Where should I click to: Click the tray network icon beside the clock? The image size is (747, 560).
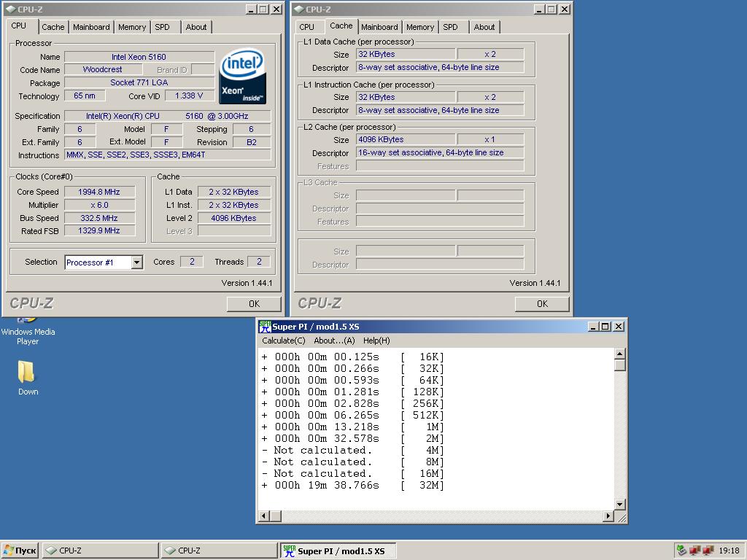tap(708, 551)
